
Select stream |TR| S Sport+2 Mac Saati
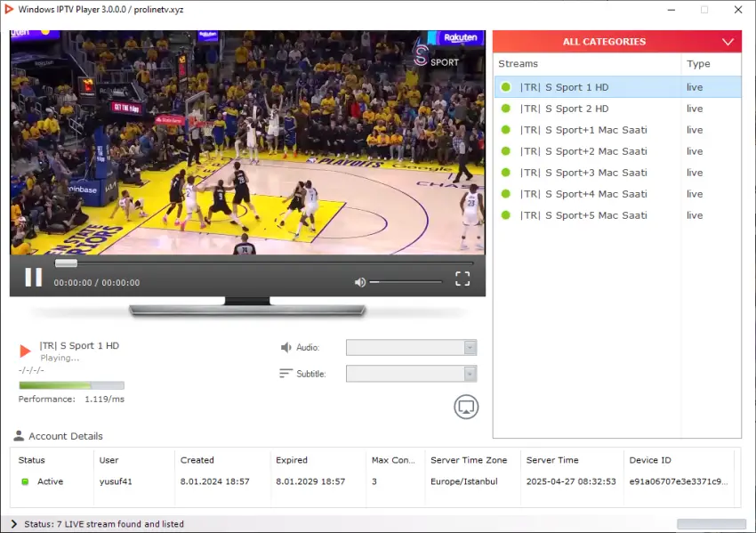click(617, 151)
